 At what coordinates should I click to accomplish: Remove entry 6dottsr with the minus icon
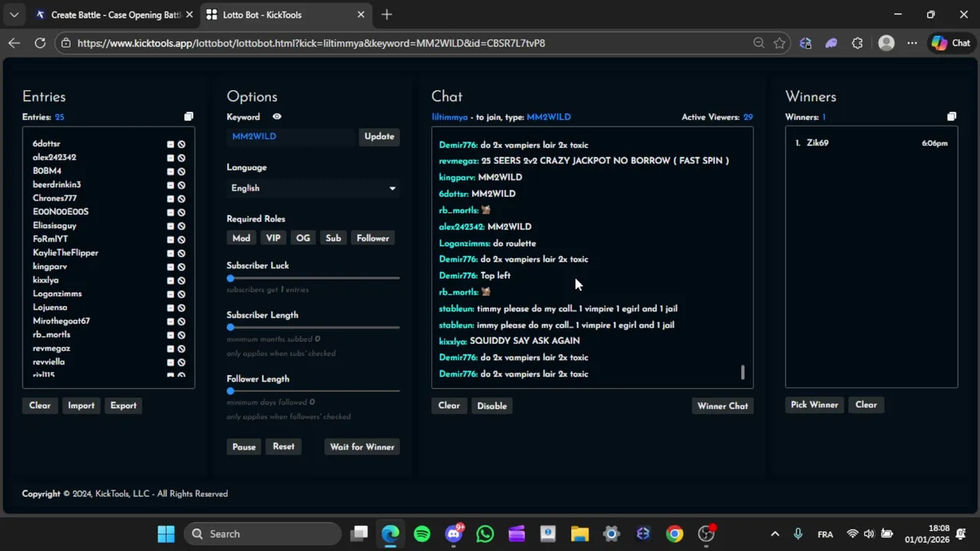[x=171, y=144]
